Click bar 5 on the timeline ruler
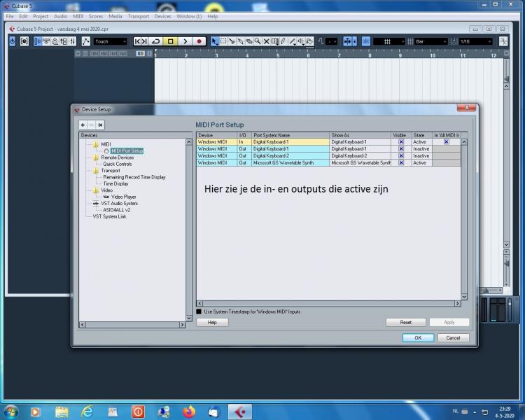Viewport: 525px width, 420px height. (278, 55)
